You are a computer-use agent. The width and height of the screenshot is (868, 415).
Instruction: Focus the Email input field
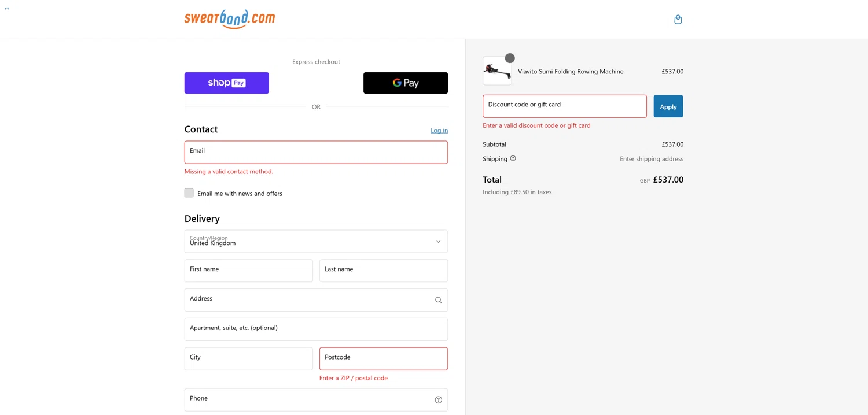tap(315, 153)
